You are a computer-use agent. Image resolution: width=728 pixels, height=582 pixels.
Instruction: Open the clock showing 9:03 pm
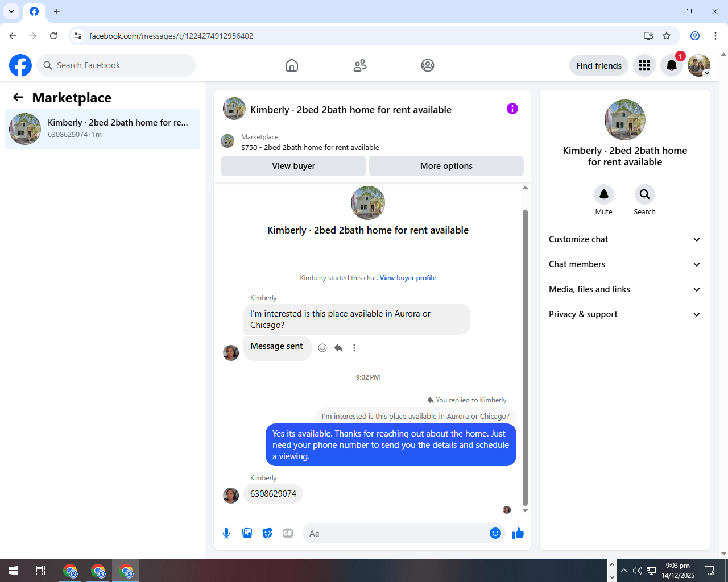678,571
